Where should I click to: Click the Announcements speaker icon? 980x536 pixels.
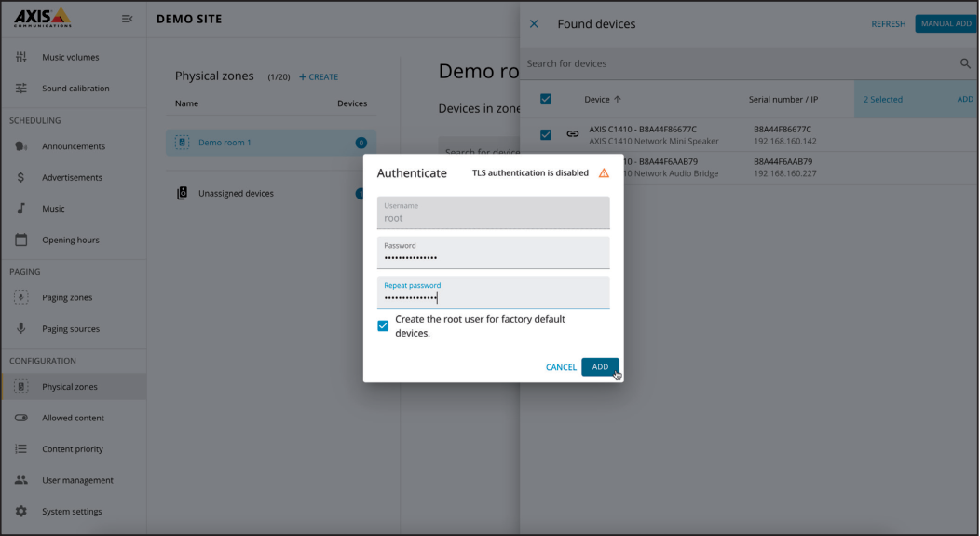tap(21, 146)
